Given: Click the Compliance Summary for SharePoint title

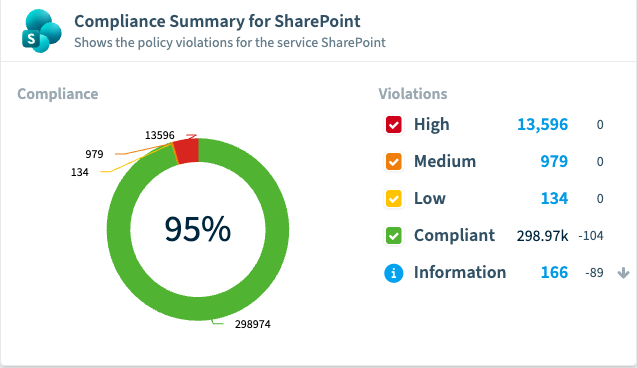Looking at the screenshot, I should coord(217,21).
